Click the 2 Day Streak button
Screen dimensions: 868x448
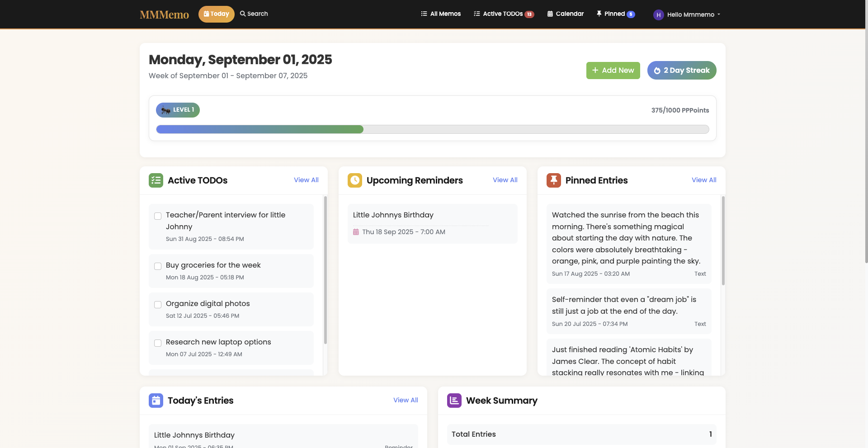click(682, 71)
